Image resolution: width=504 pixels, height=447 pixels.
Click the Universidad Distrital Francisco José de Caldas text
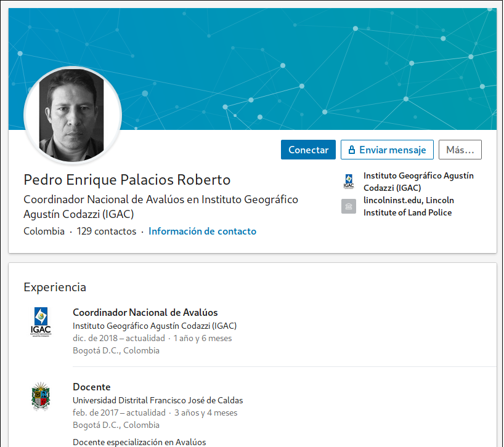(x=158, y=400)
